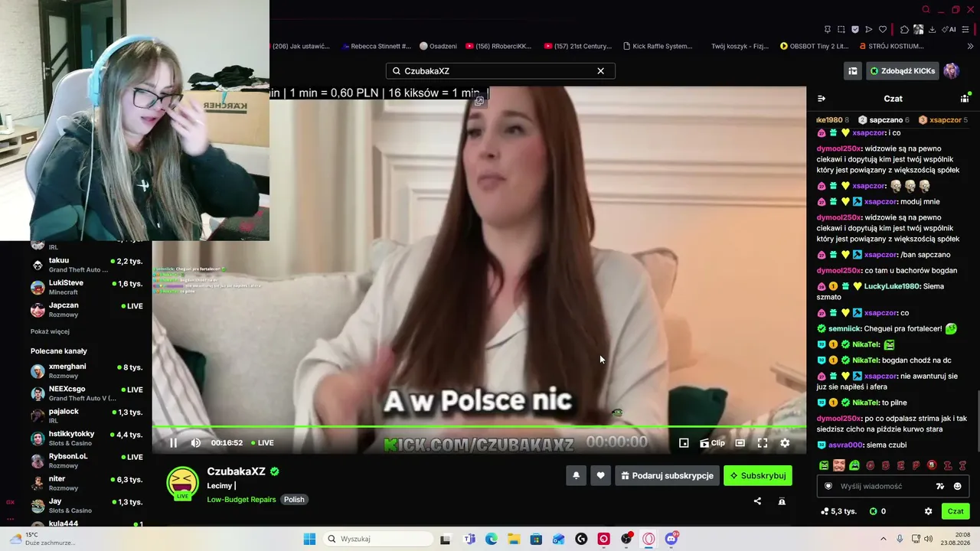The width and height of the screenshot is (980, 551).
Task: Open the drops chest icon
Action: click(852, 71)
